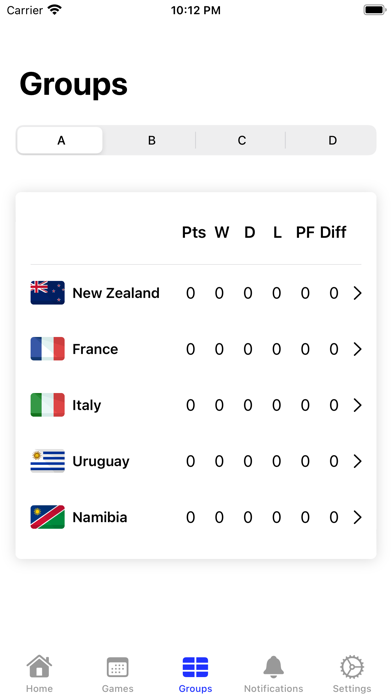The image size is (392, 696).
Task: Expand New Zealand row chevron
Action: [x=357, y=293]
